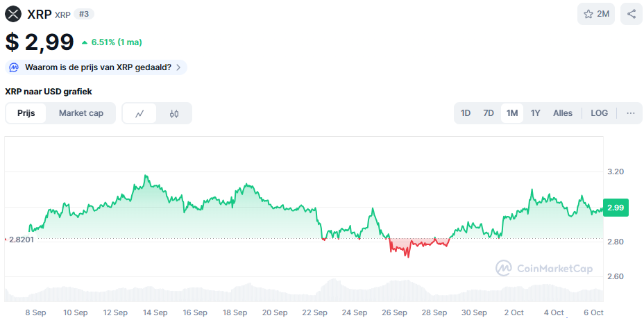Choose the 1Y time range
Viewport: 644px width, 318px height.
[536, 113]
